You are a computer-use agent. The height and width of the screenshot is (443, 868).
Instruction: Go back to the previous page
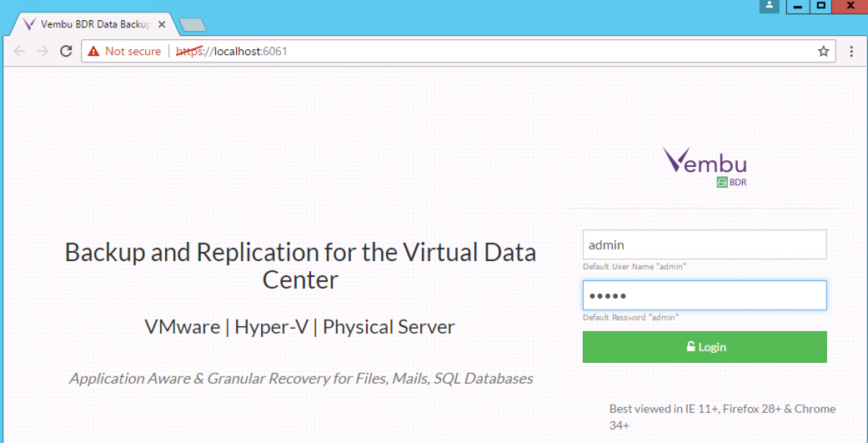[20, 52]
